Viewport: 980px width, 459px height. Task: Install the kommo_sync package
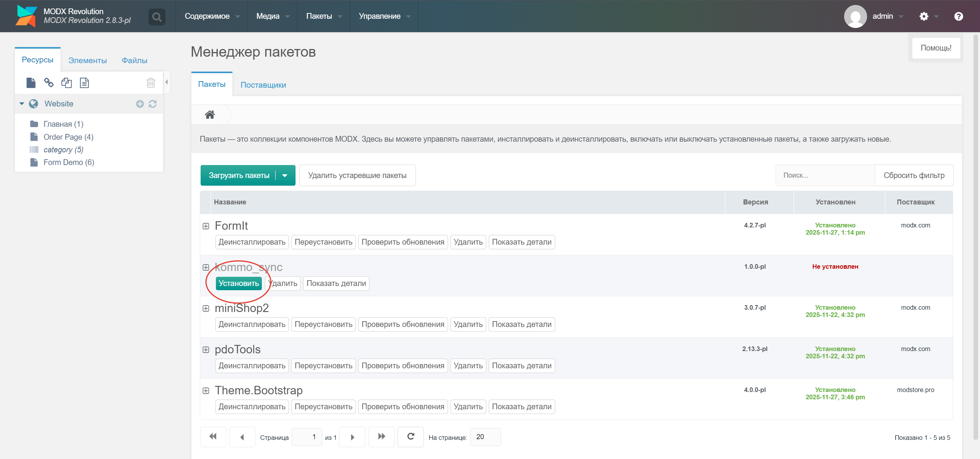(238, 283)
